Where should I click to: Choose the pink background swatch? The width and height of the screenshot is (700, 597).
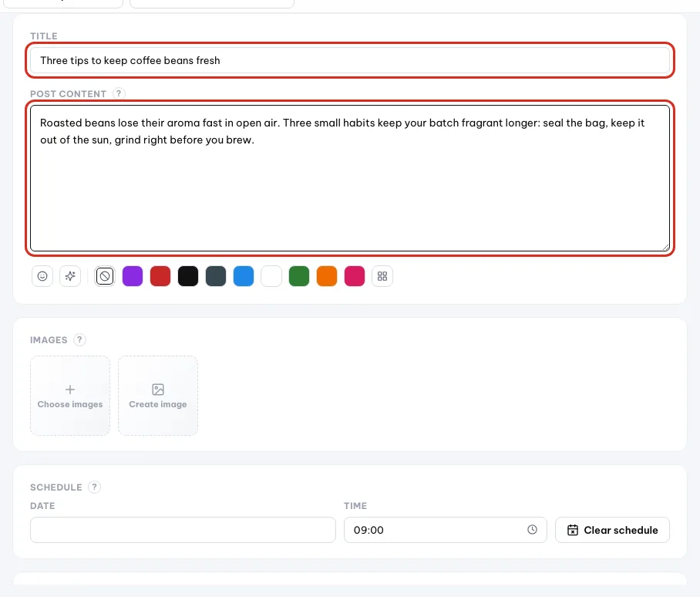coord(355,276)
